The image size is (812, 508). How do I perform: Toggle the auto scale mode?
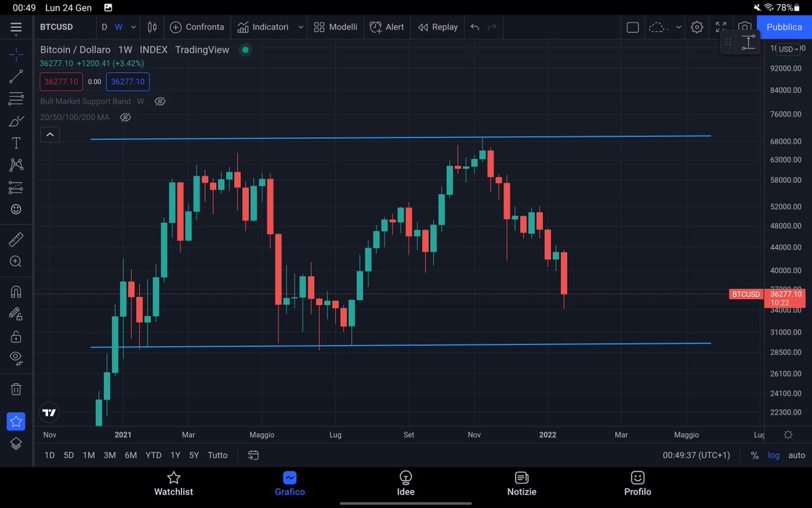pos(797,455)
